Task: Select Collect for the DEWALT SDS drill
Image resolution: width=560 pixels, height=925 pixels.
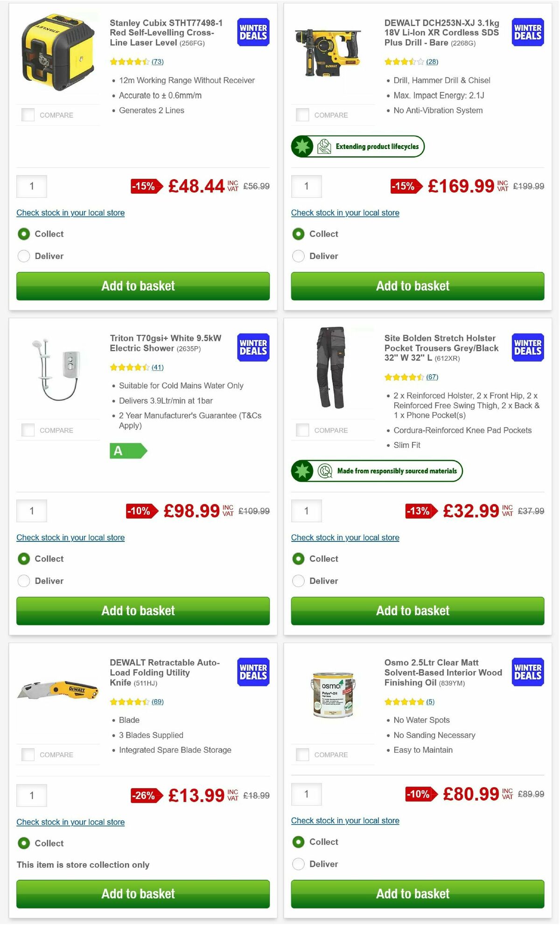Action: coord(298,234)
